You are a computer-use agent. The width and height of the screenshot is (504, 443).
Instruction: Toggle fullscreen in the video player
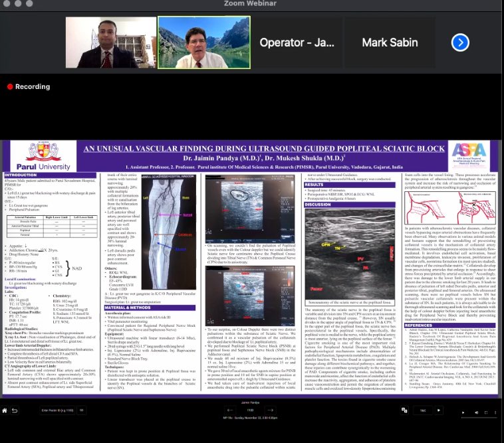[x=486, y=412]
